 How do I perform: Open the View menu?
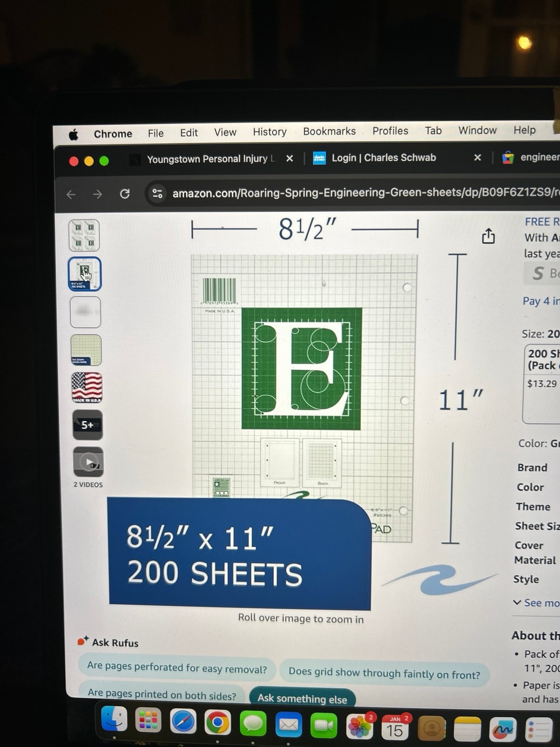tap(225, 133)
